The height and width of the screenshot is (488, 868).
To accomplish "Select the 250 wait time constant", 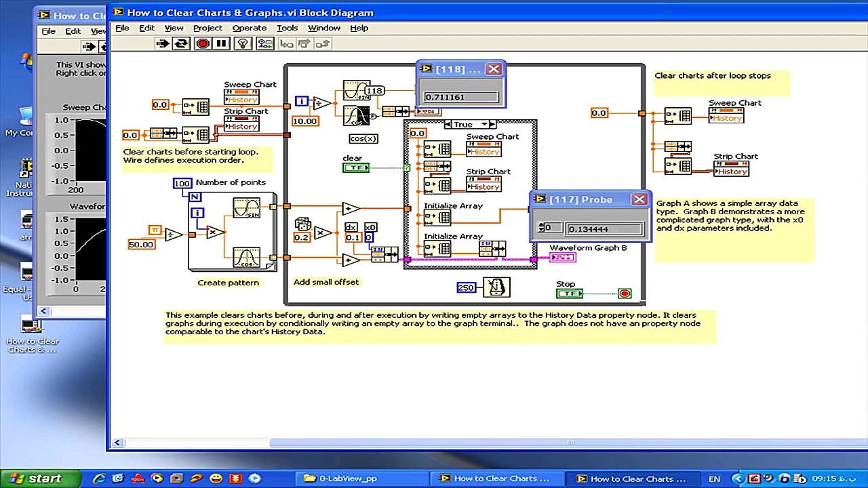I will [466, 287].
